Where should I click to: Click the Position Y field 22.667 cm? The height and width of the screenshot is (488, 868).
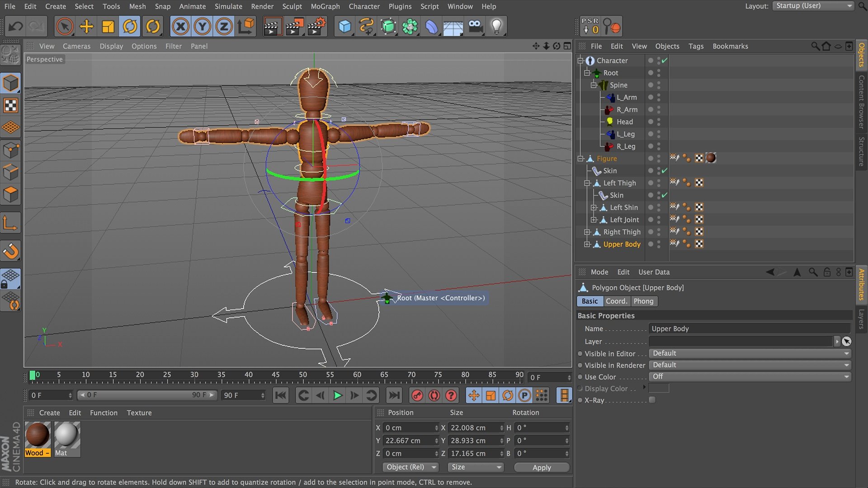(411, 440)
